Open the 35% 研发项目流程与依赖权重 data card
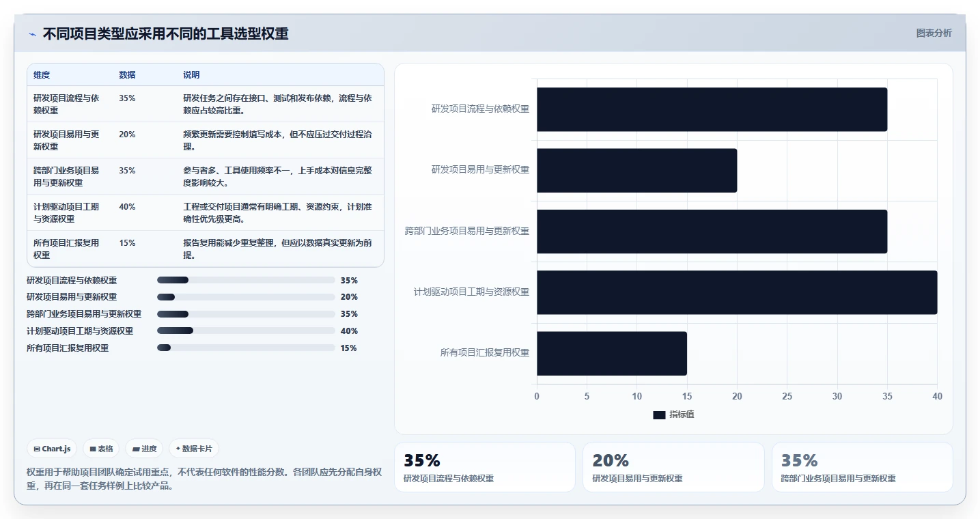Viewport: 980px width, 519px height. (485, 467)
